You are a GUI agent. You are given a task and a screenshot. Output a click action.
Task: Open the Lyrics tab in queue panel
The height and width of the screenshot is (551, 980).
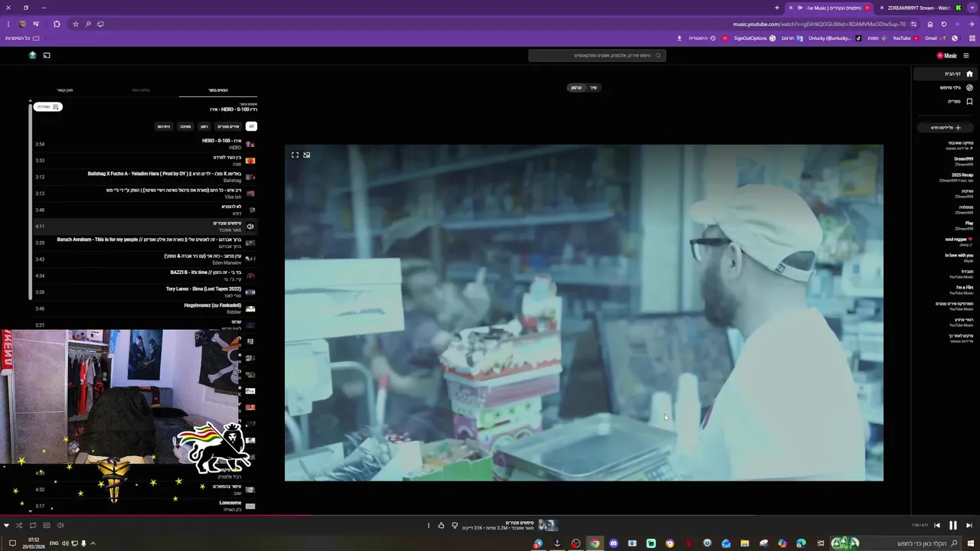[x=141, y=90]
